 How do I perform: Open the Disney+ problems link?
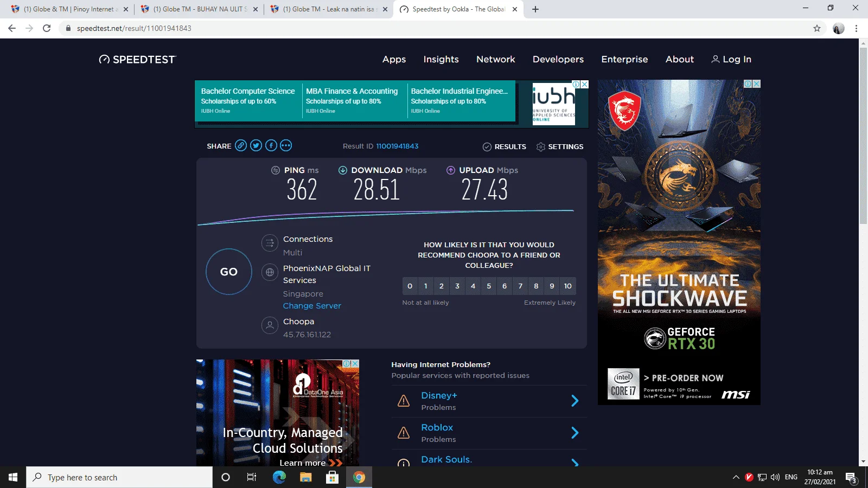pos(439,396)
